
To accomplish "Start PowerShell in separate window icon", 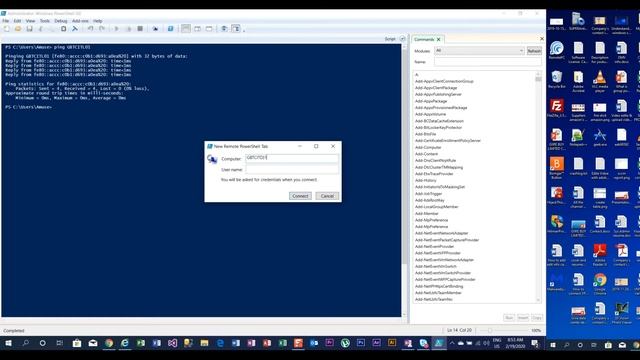I will pos(170,29).
